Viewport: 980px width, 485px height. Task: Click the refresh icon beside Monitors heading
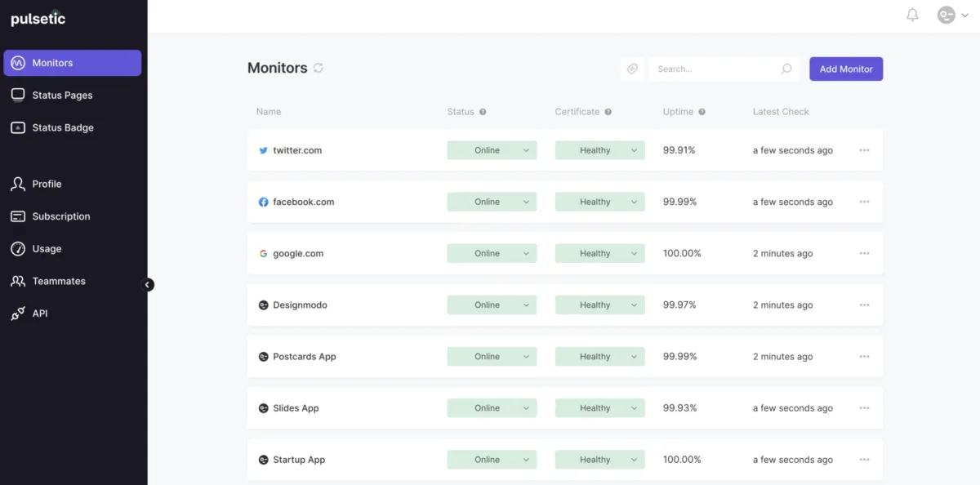(318, 69)
